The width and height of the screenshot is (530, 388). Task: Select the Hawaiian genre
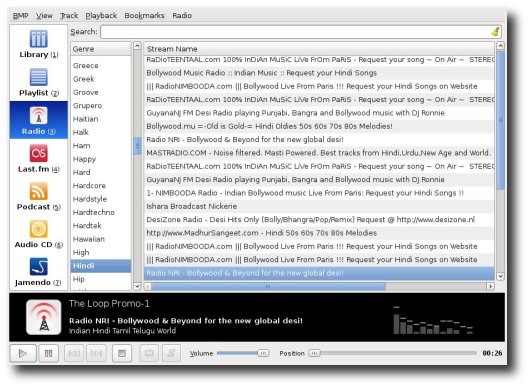tap(101, 239)
